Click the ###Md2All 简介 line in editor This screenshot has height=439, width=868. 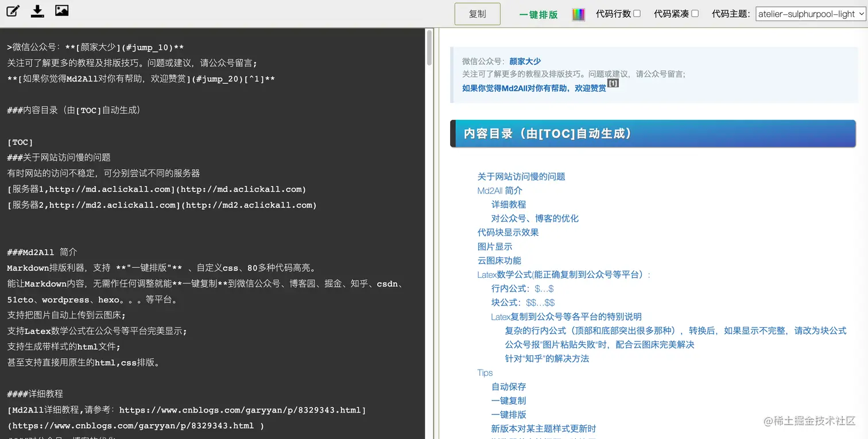click(x=42, y=252)
